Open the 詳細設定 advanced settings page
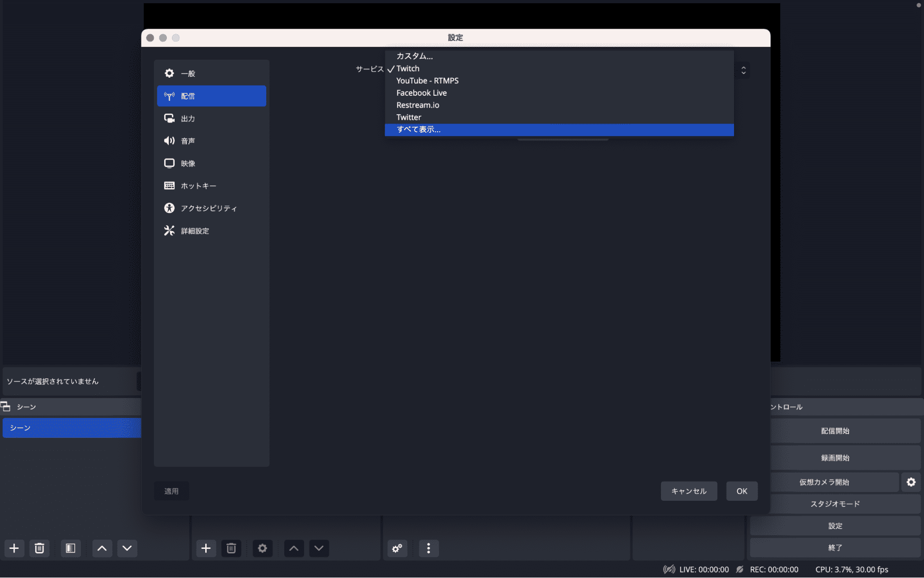924x578 pixels. [211, 231]
